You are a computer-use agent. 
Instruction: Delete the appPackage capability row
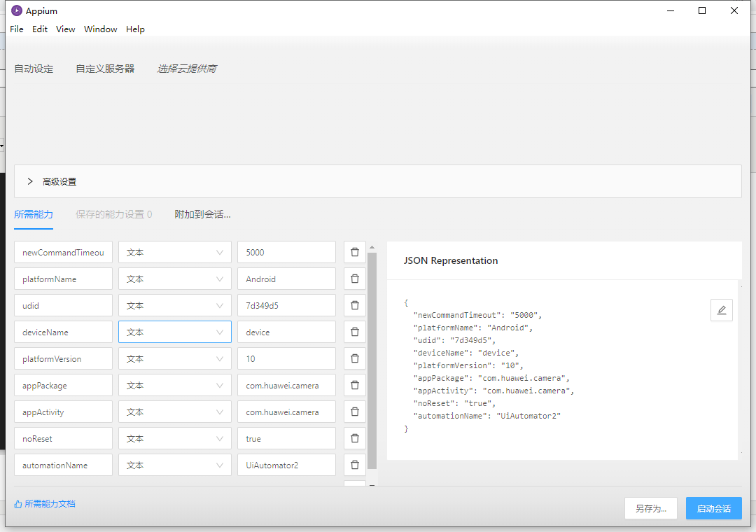point(355,385)
